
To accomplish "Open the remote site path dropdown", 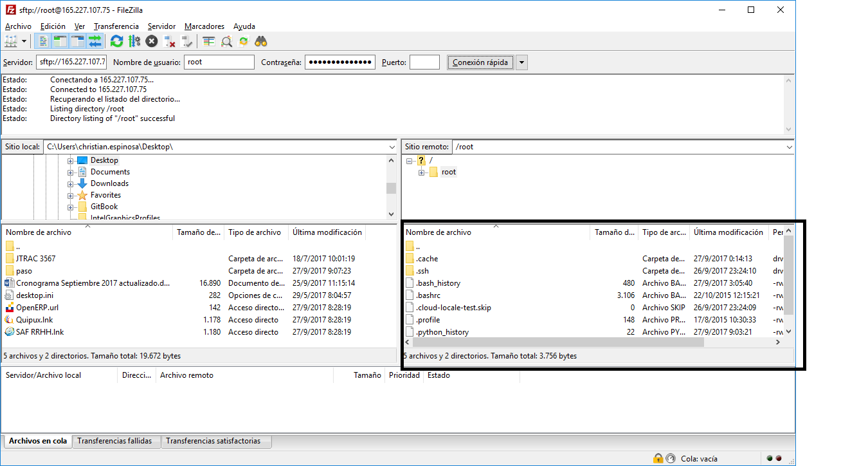I will [789, 147].
